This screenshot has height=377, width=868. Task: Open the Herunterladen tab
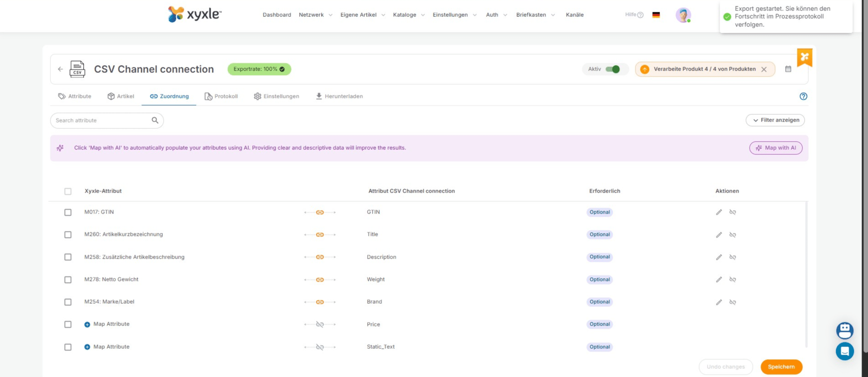click(x=339, y=97)
